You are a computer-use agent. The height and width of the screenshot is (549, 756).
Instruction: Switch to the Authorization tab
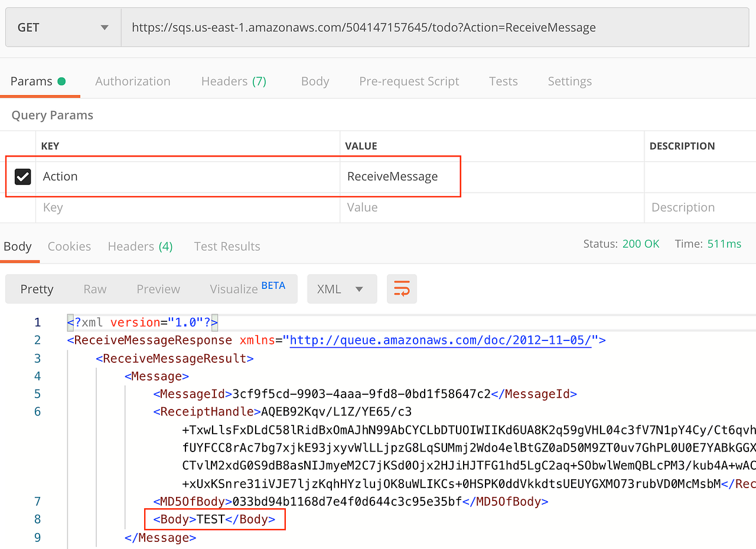(x=132, y=81)
